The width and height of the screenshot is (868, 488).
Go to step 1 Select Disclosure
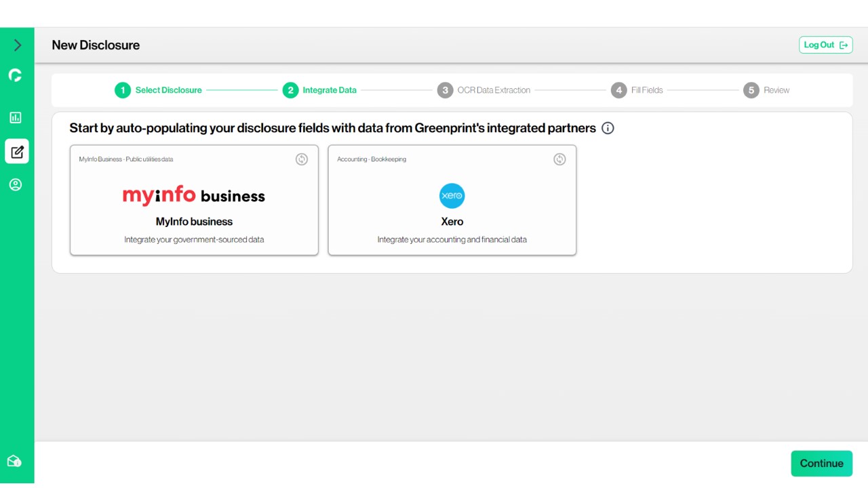(x=159, y=90)
